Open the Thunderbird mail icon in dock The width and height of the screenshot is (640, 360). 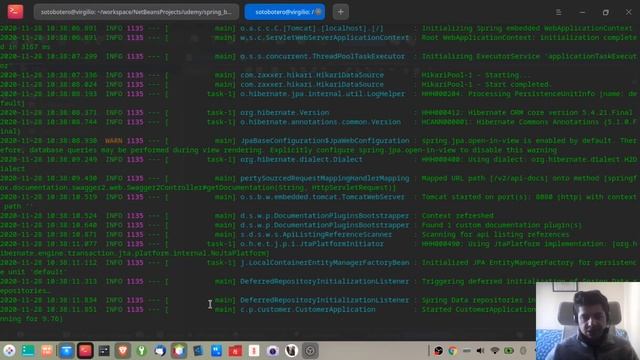pyautogui.click(x=160, y=351)
